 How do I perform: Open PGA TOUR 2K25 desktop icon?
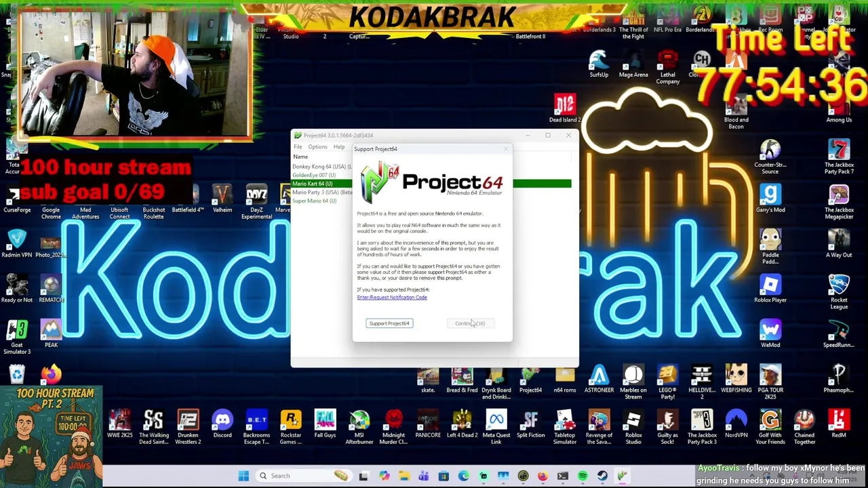[x=770, y=382]
